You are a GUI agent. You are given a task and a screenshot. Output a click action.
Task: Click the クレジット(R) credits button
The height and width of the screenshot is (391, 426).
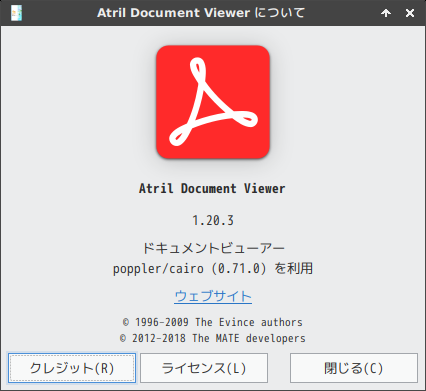72,368
